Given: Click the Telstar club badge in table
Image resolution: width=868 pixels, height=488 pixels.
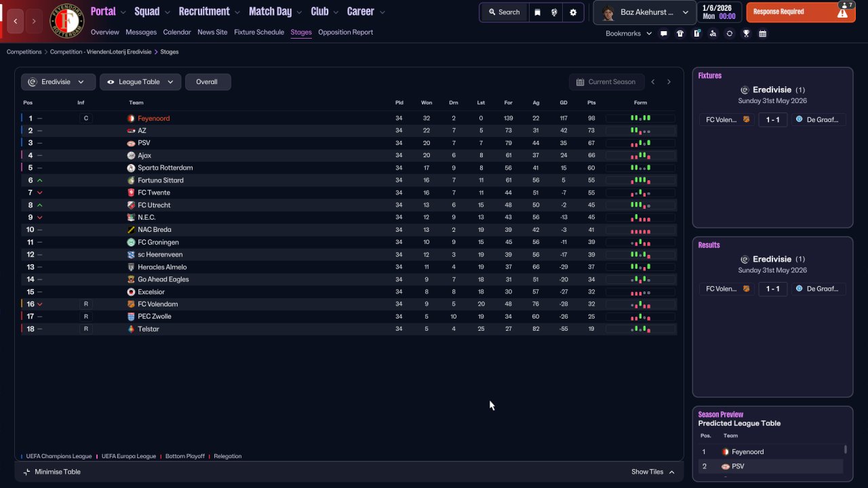Looking at the screenshot, I should (x=131, y=329).
